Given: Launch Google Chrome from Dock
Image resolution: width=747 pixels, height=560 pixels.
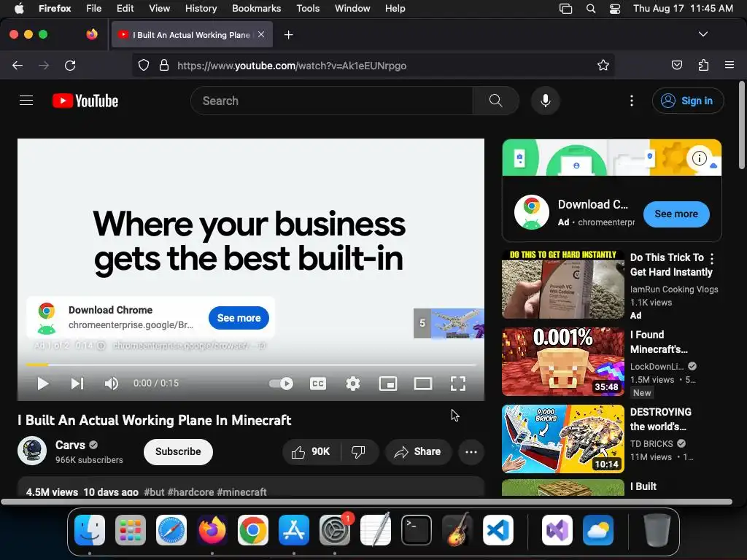Looking at the screenshot, I should pyautogui.click(x=253, y=530).
